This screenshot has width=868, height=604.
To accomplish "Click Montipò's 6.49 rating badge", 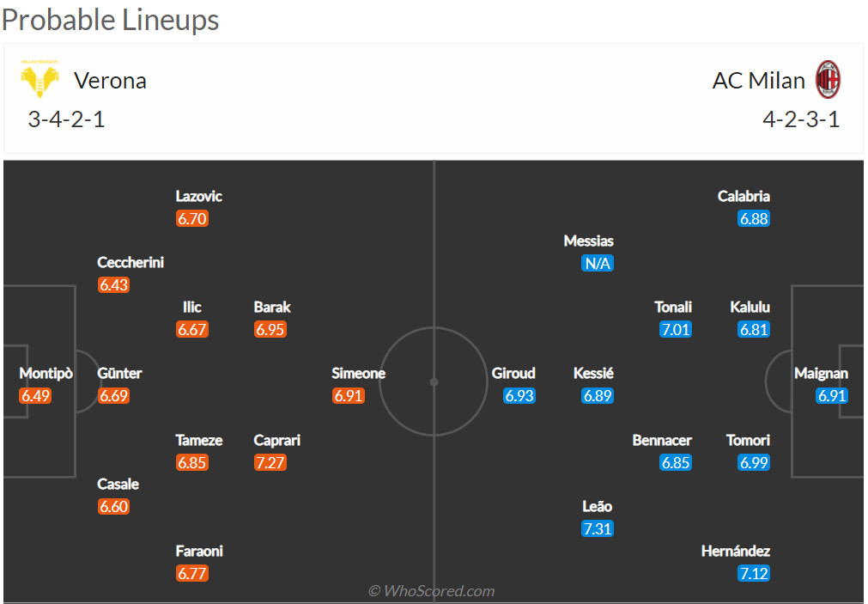I will click(x=35, y=395).
